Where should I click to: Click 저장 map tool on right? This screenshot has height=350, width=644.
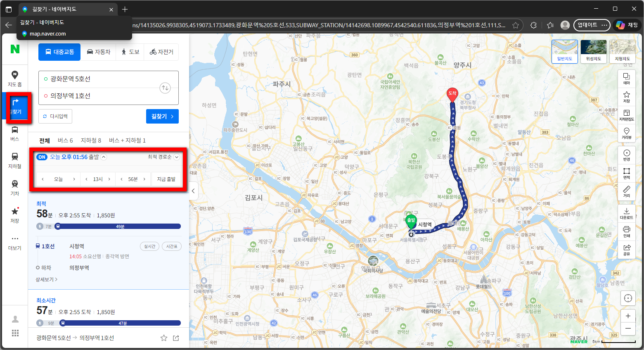point(627,97)
